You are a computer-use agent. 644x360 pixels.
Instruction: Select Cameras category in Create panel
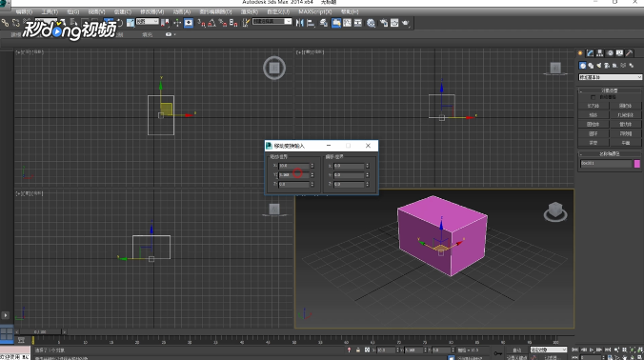click(x=607, y=66)
